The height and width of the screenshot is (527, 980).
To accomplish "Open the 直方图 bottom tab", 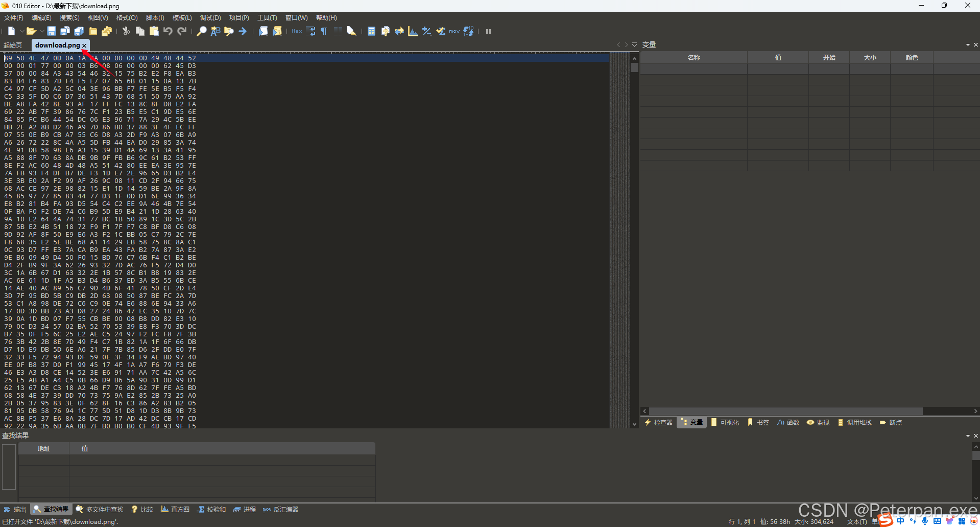I will (175, 510).
